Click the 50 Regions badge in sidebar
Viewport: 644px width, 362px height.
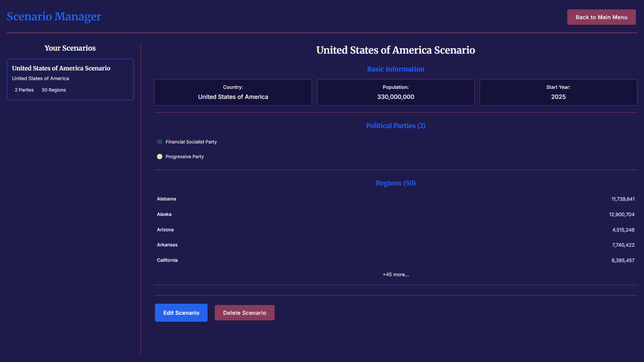coord(54,90)
